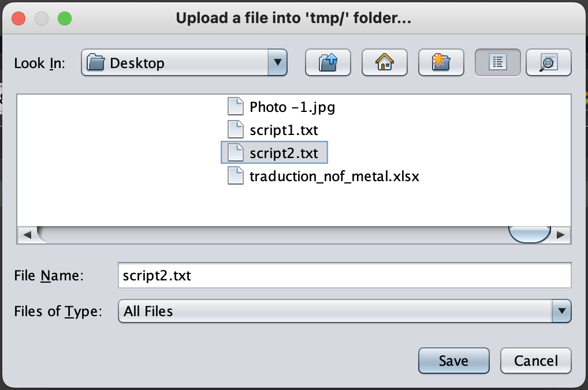Switch to List view icon
Image resolution: width=588 pixels, height=390 pixels.
[498, 62]
